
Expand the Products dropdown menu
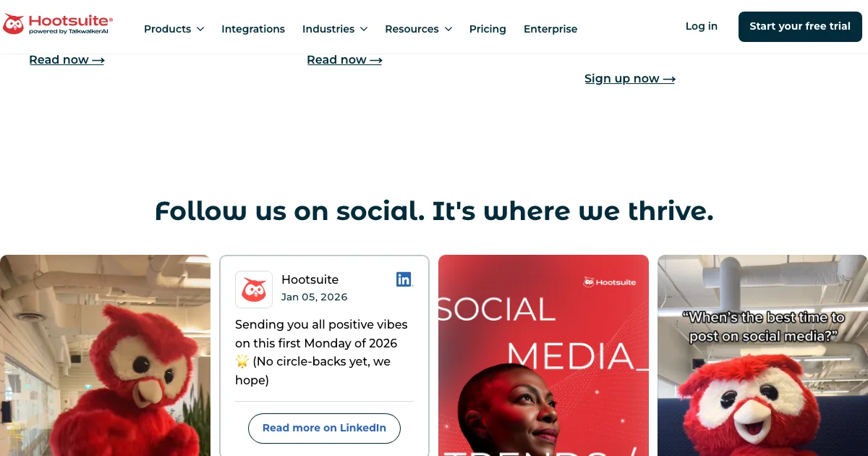click(174, 29)
